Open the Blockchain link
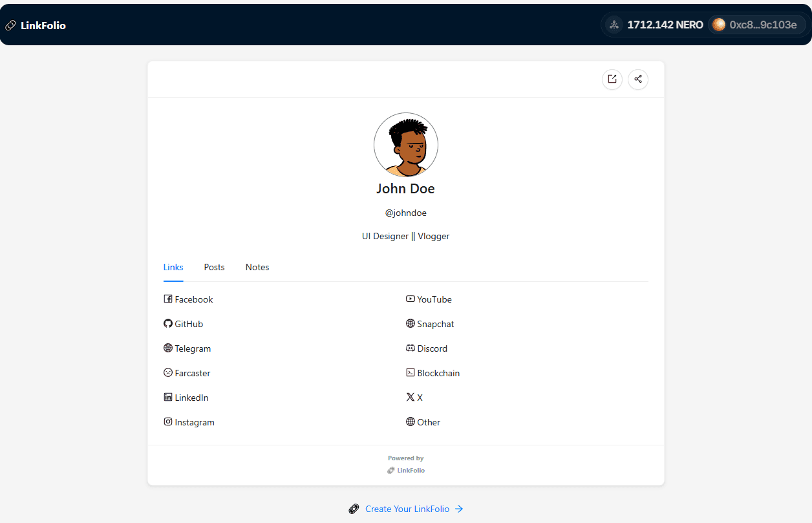812x523 pixels. pos(438,373)
